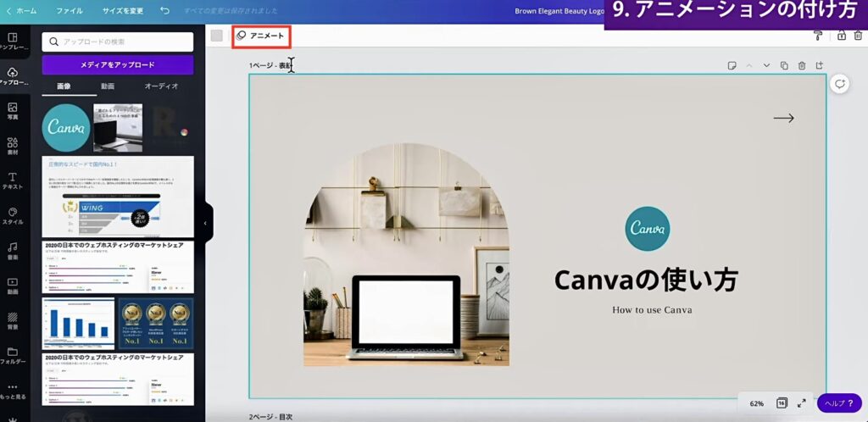
Task: Open the テキスト text sidebar panel
Action: coord(12,180)
